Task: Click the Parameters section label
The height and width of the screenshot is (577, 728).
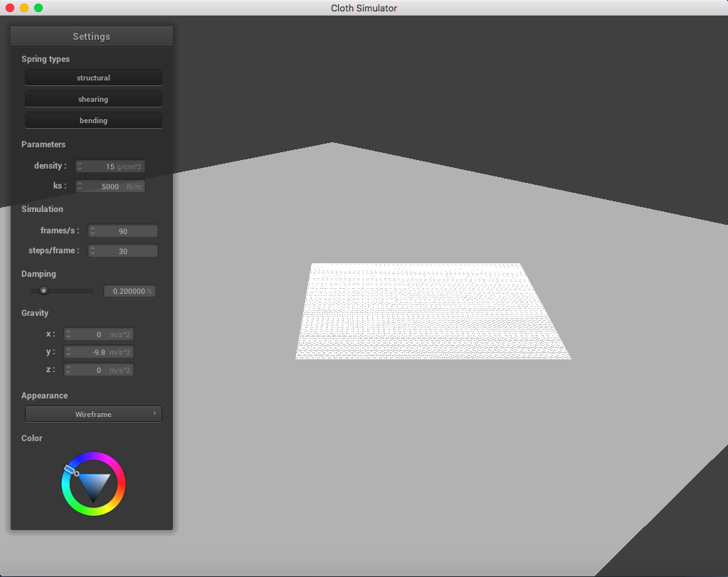Action: (x=43, y=144)
